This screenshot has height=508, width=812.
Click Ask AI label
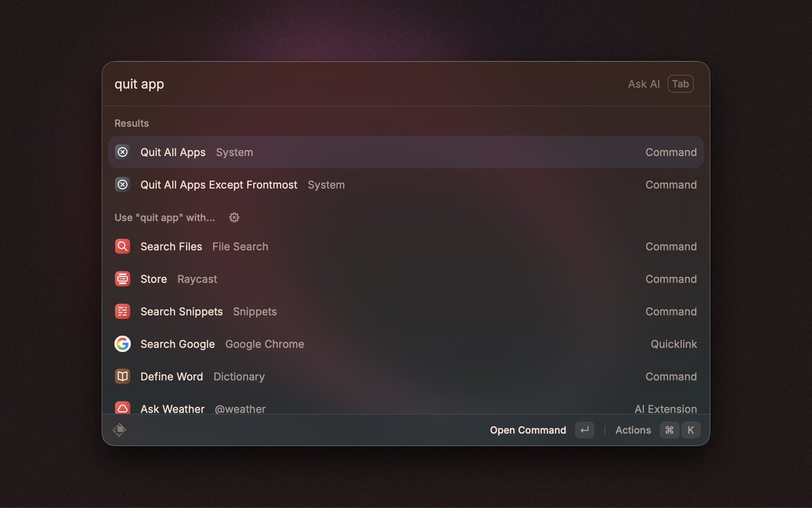(644, 84)
